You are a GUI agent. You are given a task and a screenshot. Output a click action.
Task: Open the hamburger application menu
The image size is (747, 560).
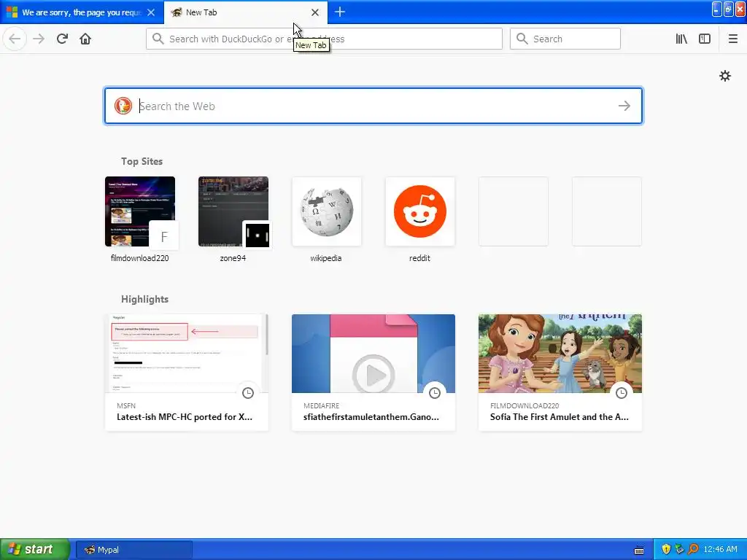pyautogui.click(x=733, y=39)
